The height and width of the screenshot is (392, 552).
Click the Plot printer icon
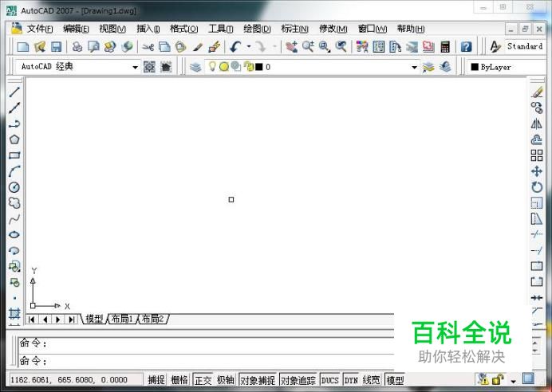[x=77, y=46]
